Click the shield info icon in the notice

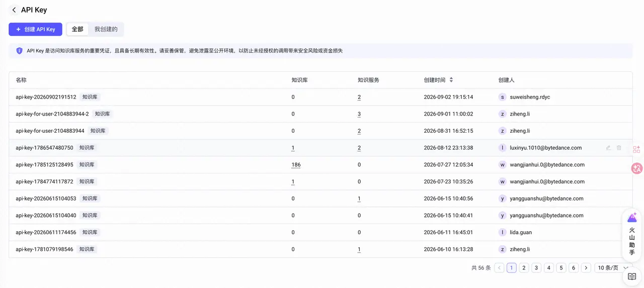(20, 51)
